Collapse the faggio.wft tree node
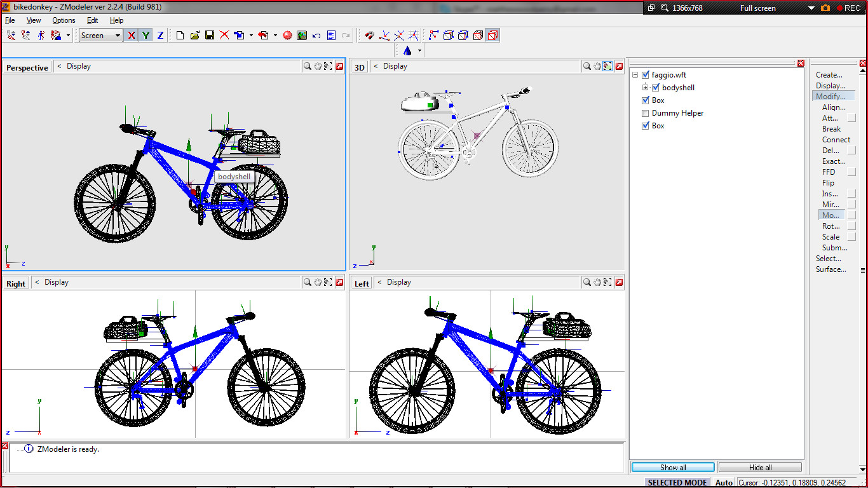The width and height of the screenshot is (868, 488). pyautogui.click(x=635, y=75)
